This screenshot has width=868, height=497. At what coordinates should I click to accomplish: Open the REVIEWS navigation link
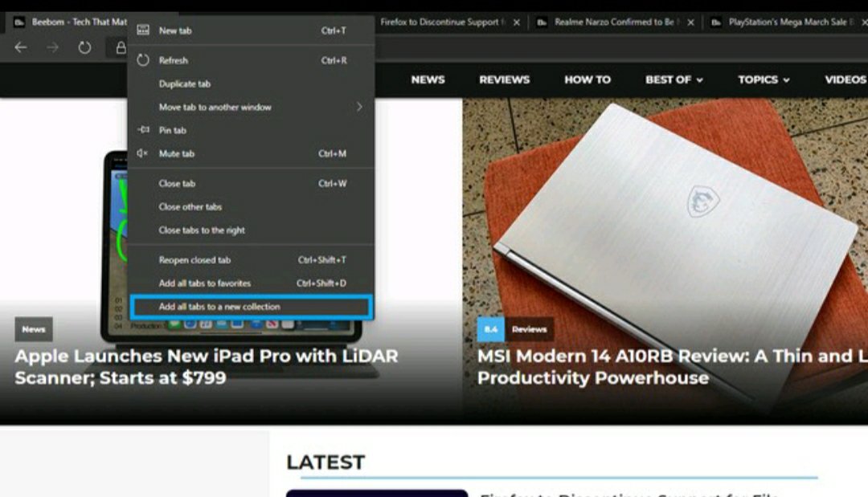[504, 79]
